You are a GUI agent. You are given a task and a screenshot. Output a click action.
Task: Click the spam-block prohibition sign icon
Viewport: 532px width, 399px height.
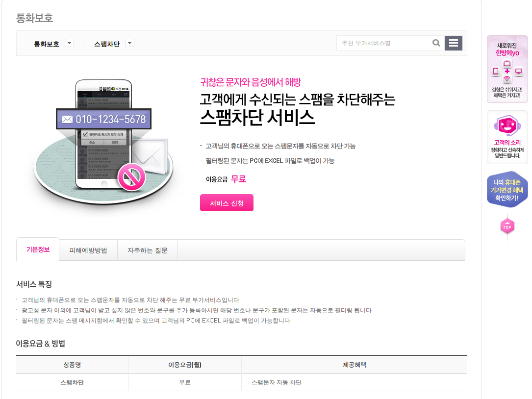(x=131, y=177)
